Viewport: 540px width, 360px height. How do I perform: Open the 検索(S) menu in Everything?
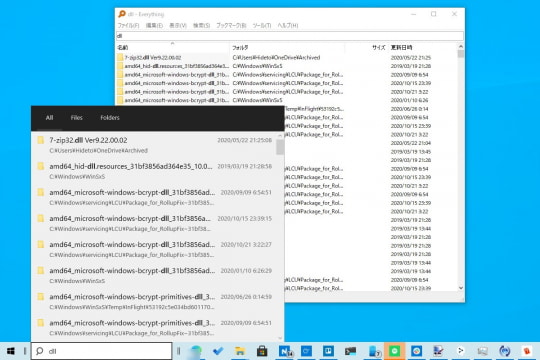click(x=201, y=25)
